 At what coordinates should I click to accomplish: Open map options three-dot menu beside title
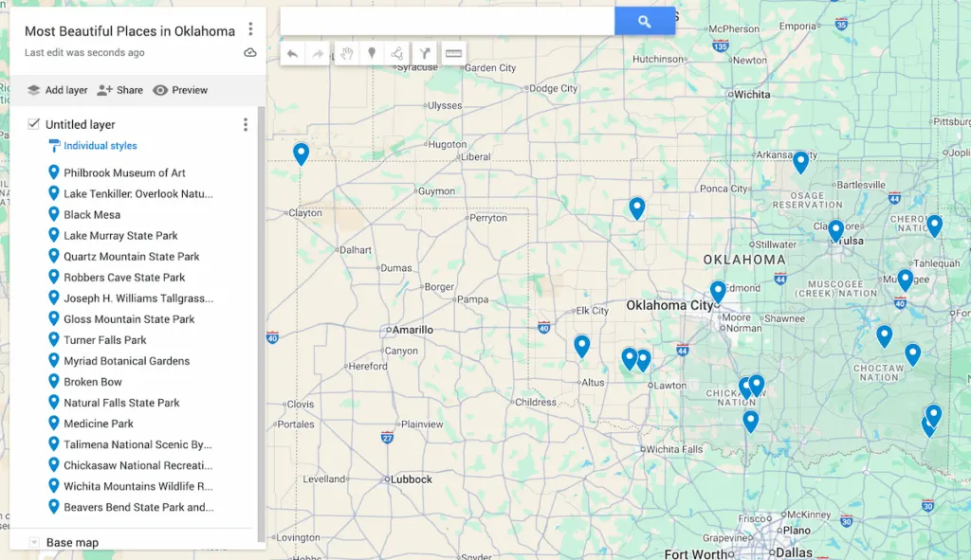(250, 29)
